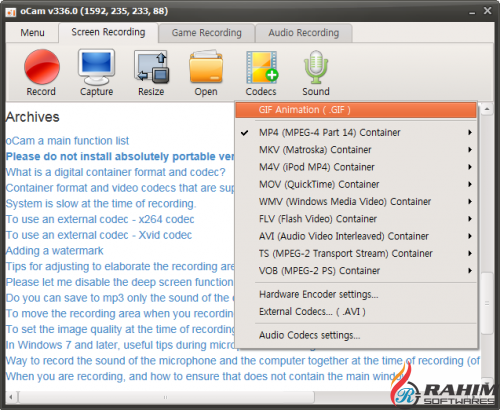Select the Screen Recording tab
Viewport: 500px width, 410px height.
pos(108,32)
